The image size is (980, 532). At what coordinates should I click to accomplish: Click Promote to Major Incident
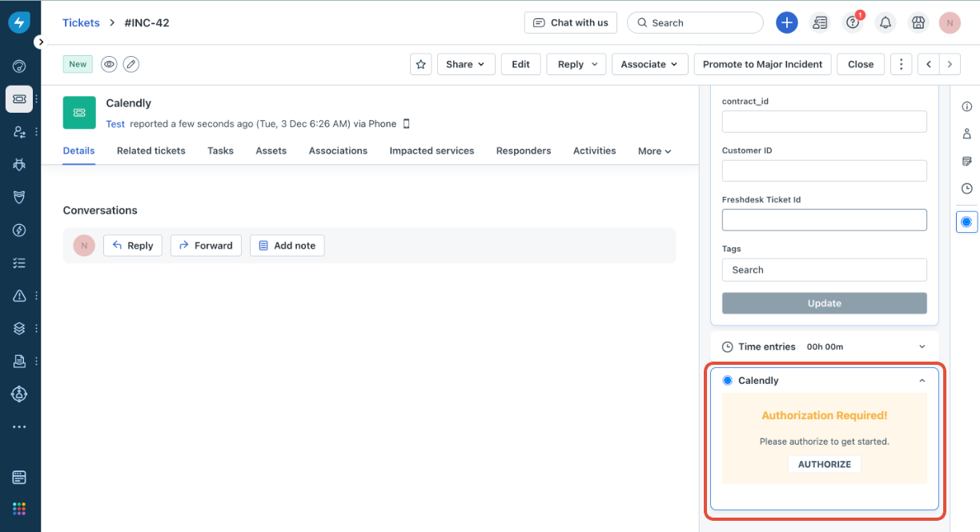pyautogui.click(x=763, y=64)
